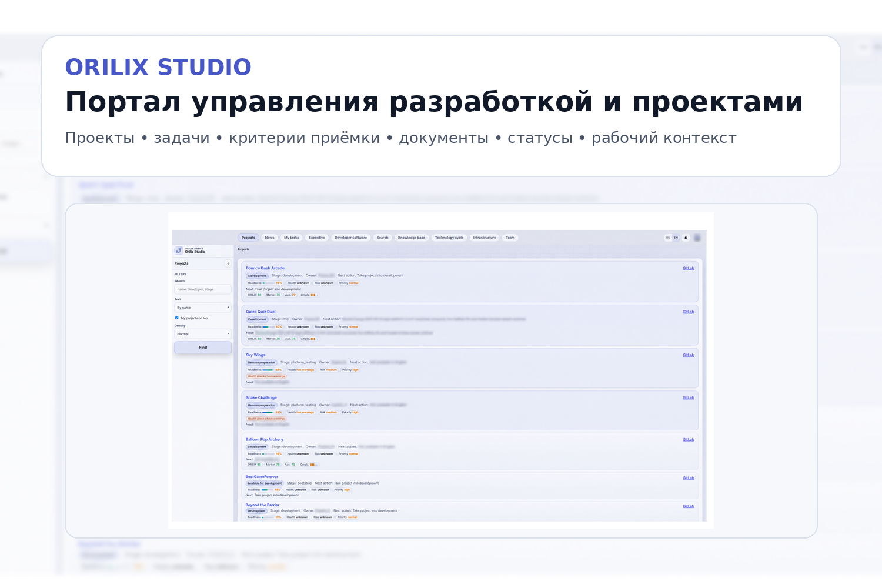Open the News tab

pos(269,238)
